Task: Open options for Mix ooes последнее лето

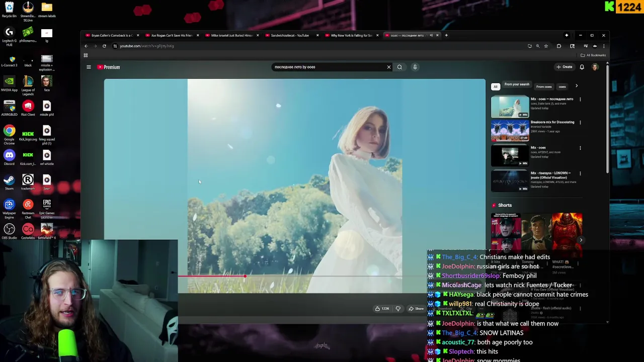Action: (x=580, y=100)
